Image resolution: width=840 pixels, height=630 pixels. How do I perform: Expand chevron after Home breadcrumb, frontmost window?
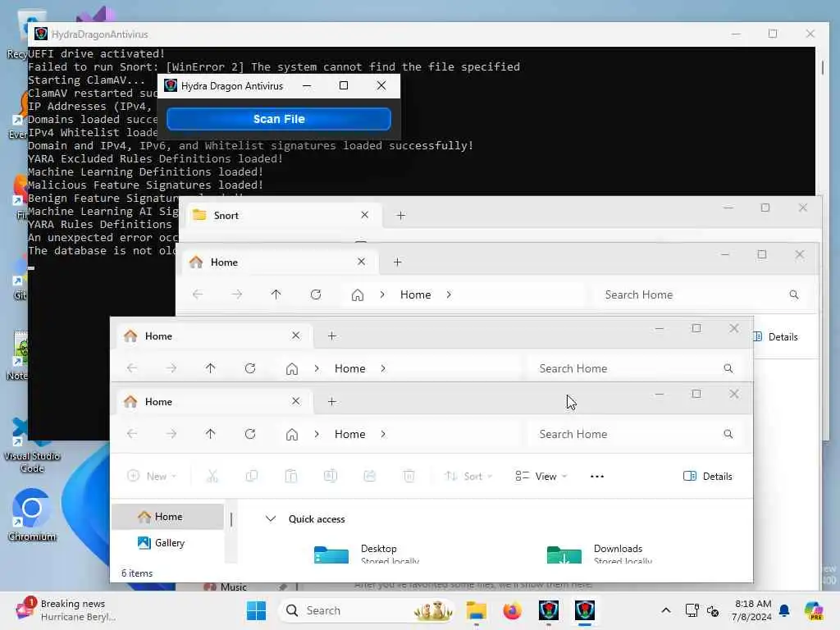coord(383,434)
